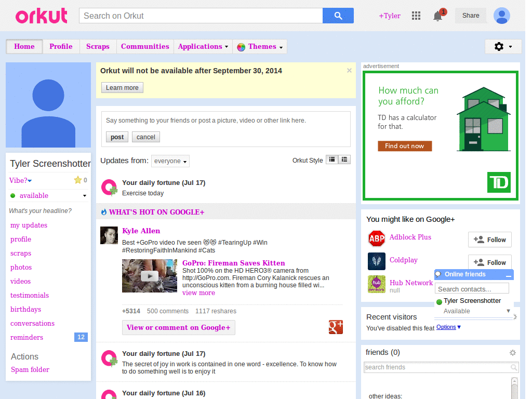
Task: Click the Google+ red icon on the post
Action: point(336,327)
